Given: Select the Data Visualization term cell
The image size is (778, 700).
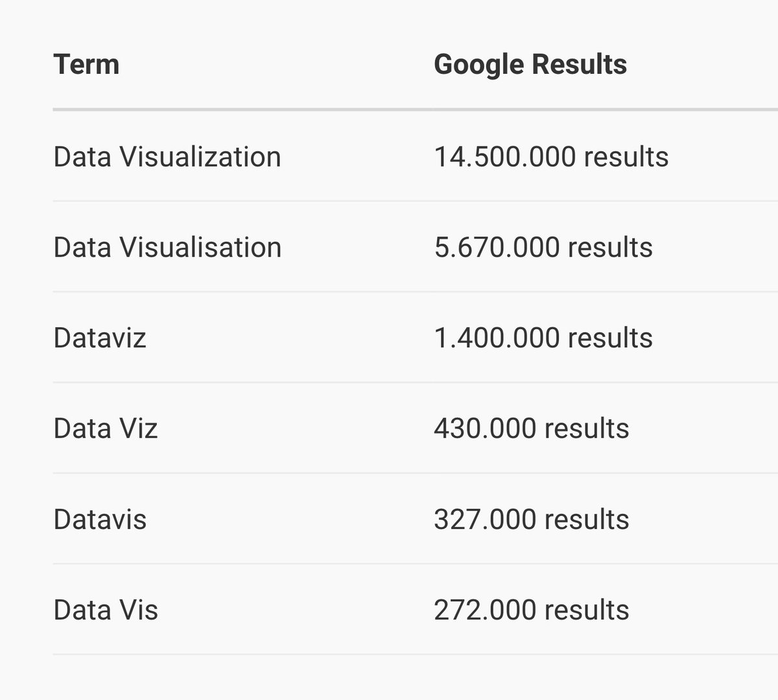Looking at the screenshot, I should [167, 157].
